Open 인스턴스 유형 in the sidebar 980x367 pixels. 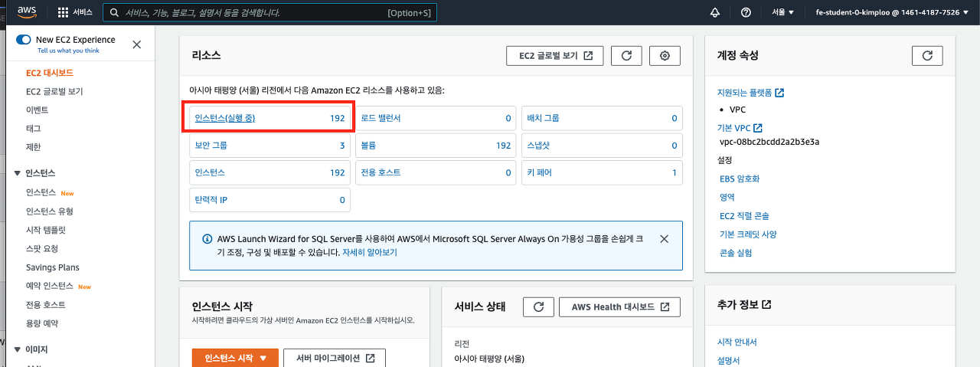pyautogui.click(x=50, y=211)
